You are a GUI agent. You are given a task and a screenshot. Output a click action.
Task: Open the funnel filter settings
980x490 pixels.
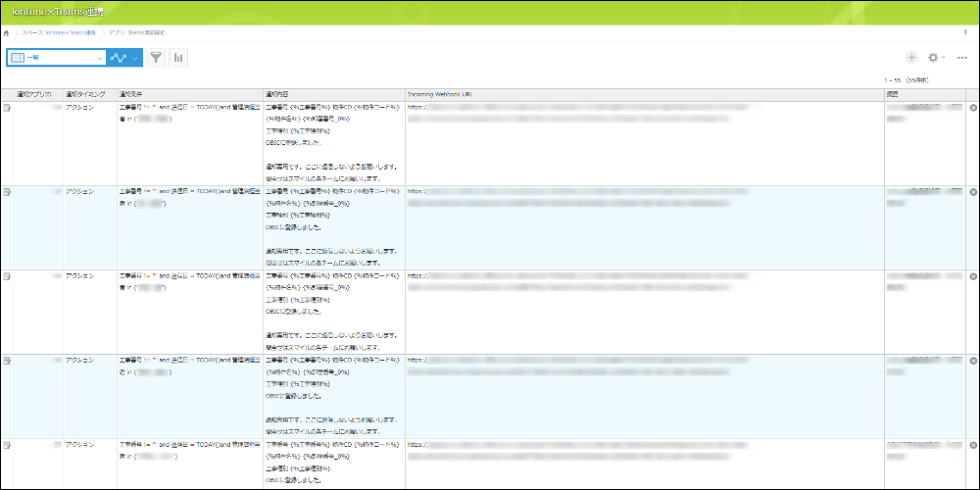(156, 58)
